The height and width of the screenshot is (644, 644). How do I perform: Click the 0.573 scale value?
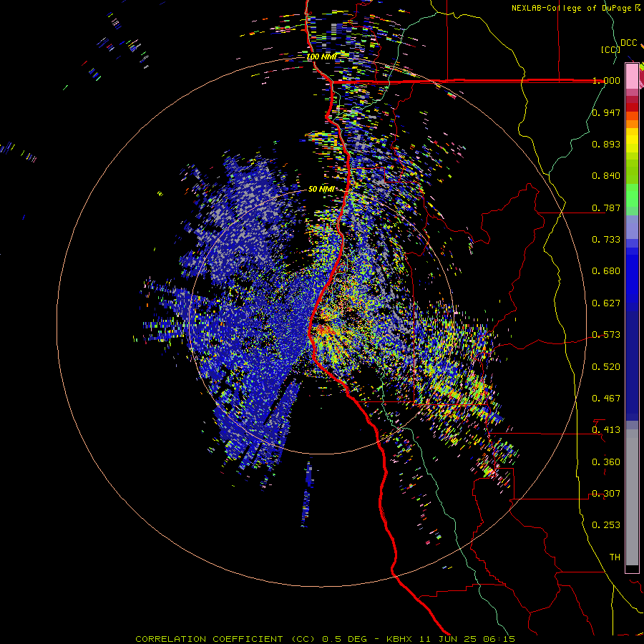pos(606,335)
